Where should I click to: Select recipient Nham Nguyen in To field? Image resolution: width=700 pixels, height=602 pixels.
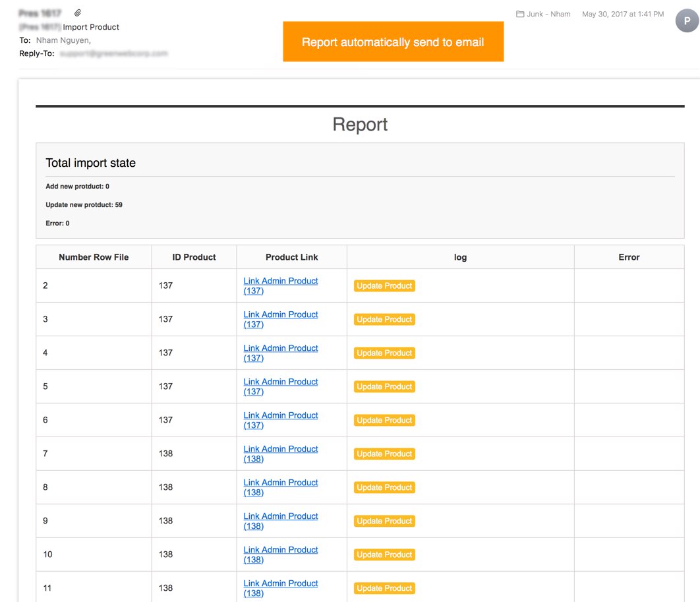coord(63,40)
